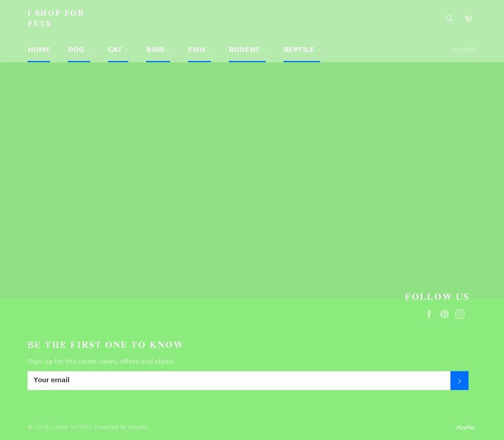Open the Account link

(x=463, y=49)
